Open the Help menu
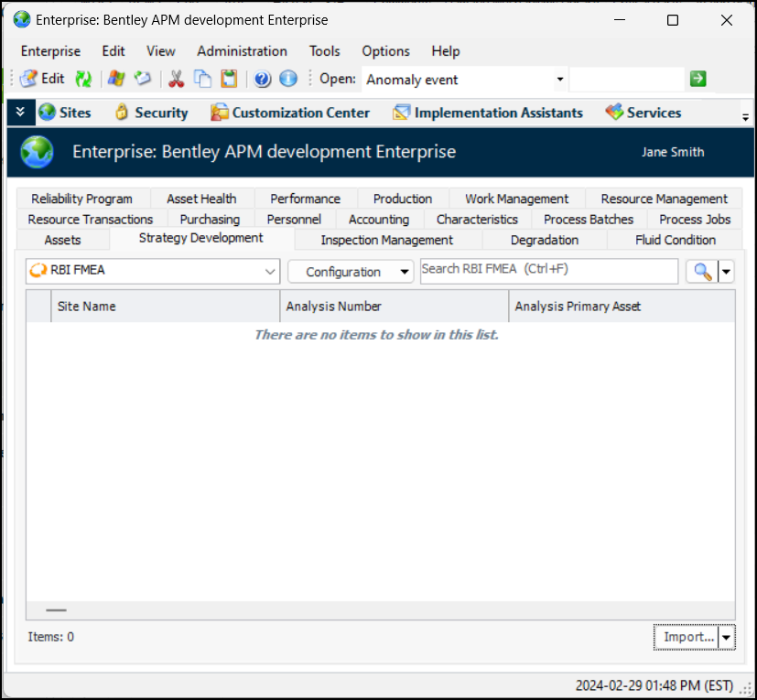757x700 pixels. coord(446,51)
